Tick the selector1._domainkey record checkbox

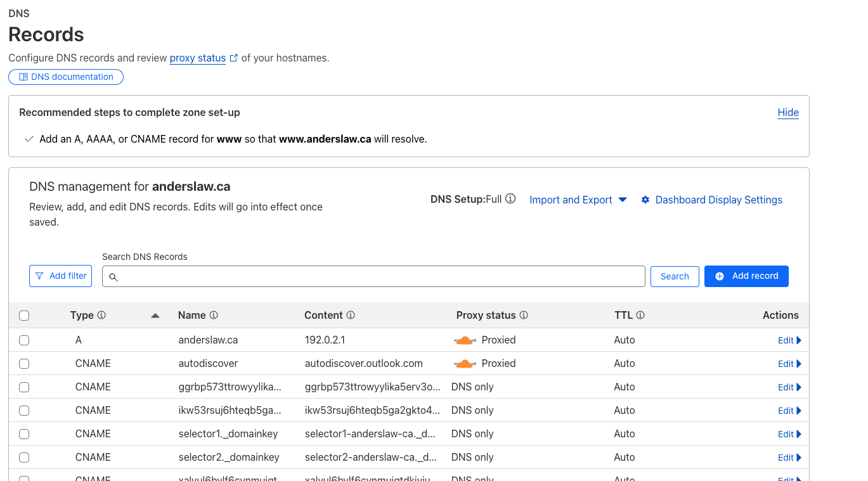coord(24,434)
